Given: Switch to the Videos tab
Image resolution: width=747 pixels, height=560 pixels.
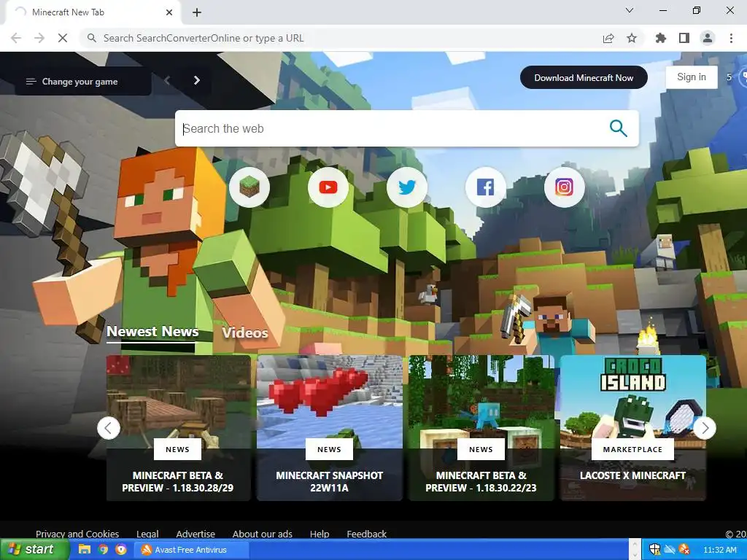Looking at the screenshot, I should tap(245, 332).
